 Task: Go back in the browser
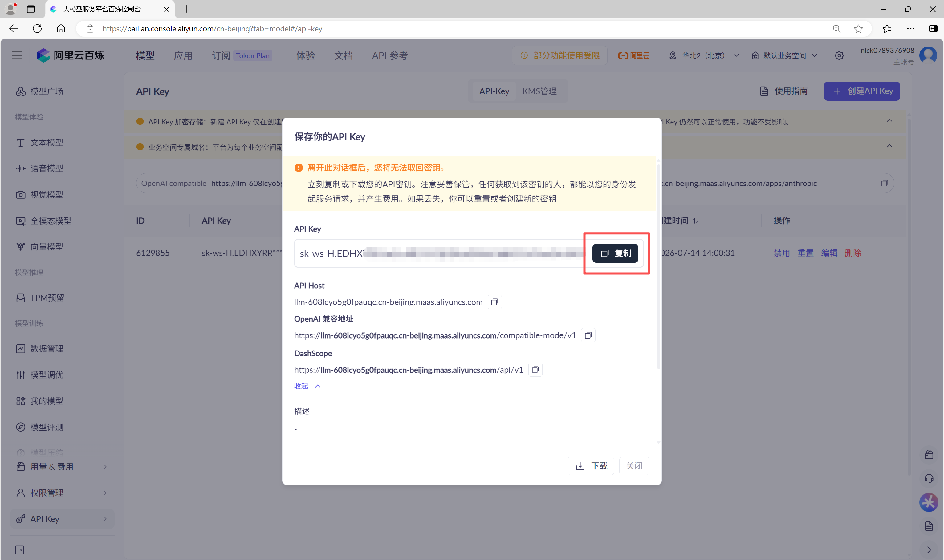[14, 29]
